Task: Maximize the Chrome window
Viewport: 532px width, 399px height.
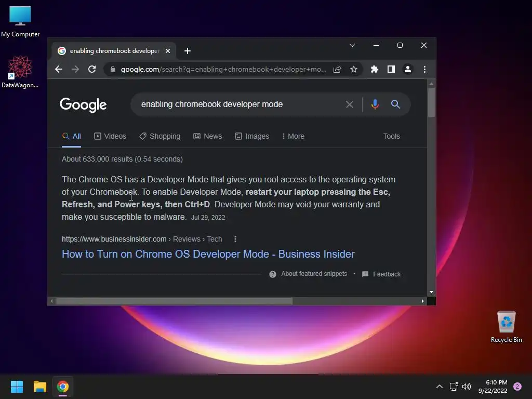Action: click(400, 45)
